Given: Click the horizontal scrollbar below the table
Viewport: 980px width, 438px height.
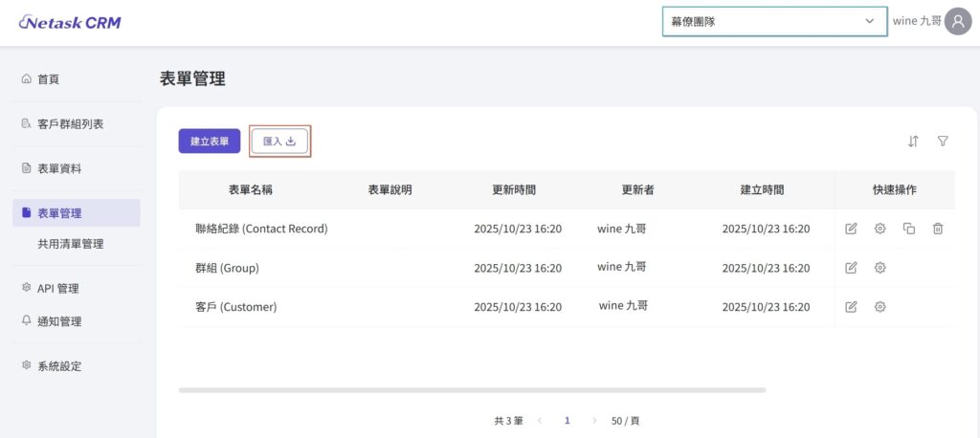Looking at the screenshot, I should (x=472, y=390).
